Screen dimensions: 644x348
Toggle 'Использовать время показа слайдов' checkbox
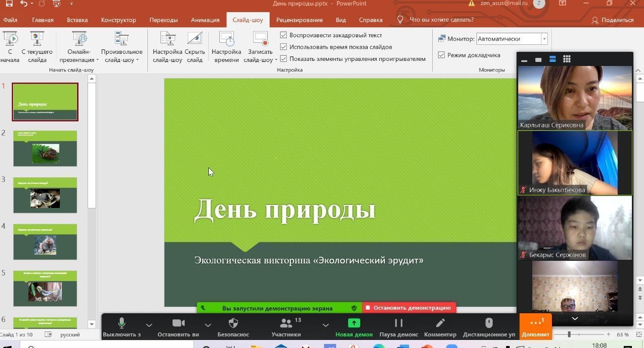pos(284,47)
